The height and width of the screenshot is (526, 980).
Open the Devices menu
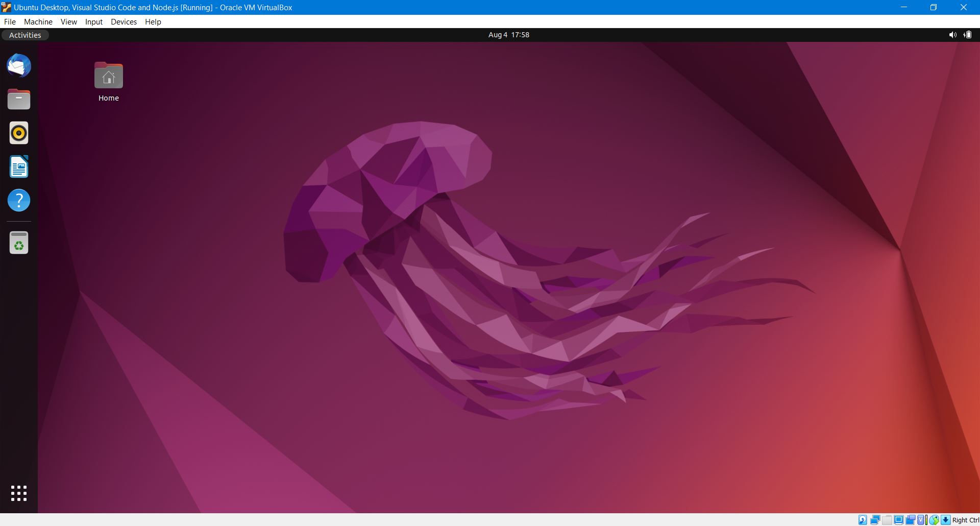[x=124, y=22]
